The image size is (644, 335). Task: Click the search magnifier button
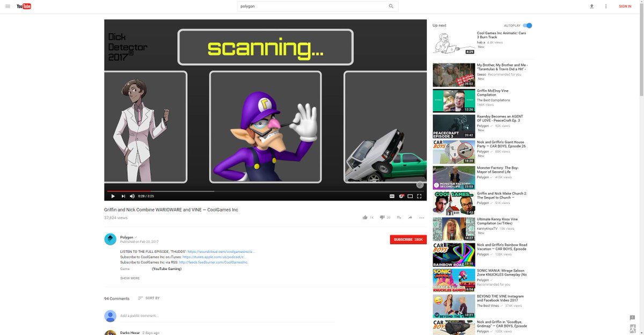tap(391, 6)
